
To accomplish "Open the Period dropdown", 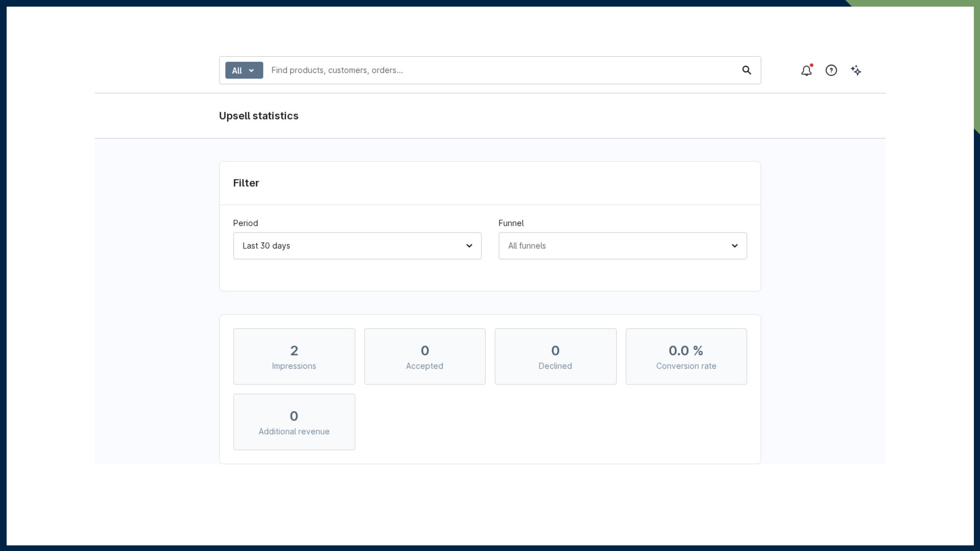I will (x=357, y=246).
